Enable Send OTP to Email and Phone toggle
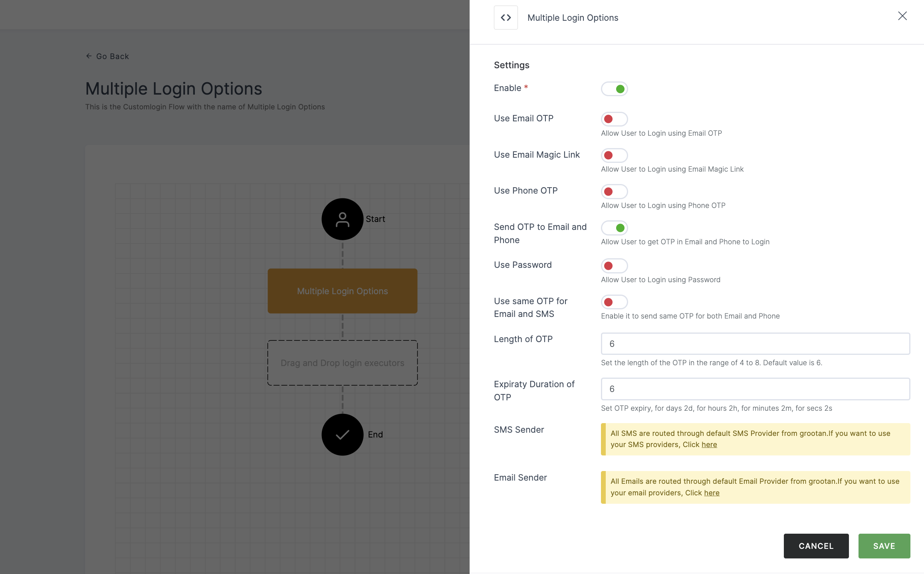This screenshot has width=924, height=574. [x=614, y=228]
